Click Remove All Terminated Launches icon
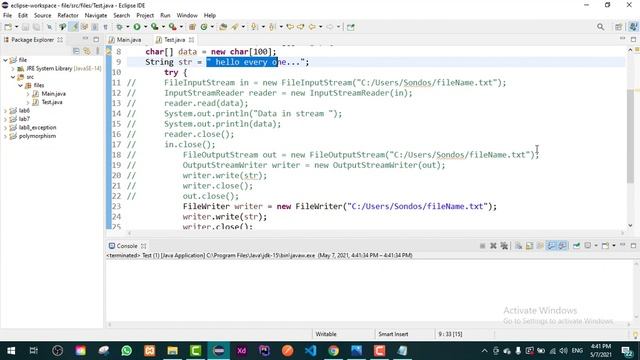 [504, 246]
